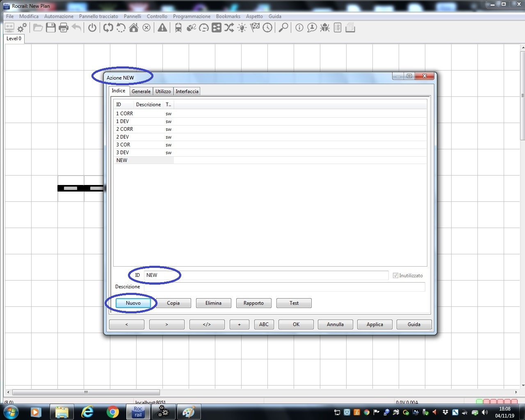The width and height of the screenshot is (525, 420).
Task: Open the locomotives train icon
Action: (x=178, y=28)
